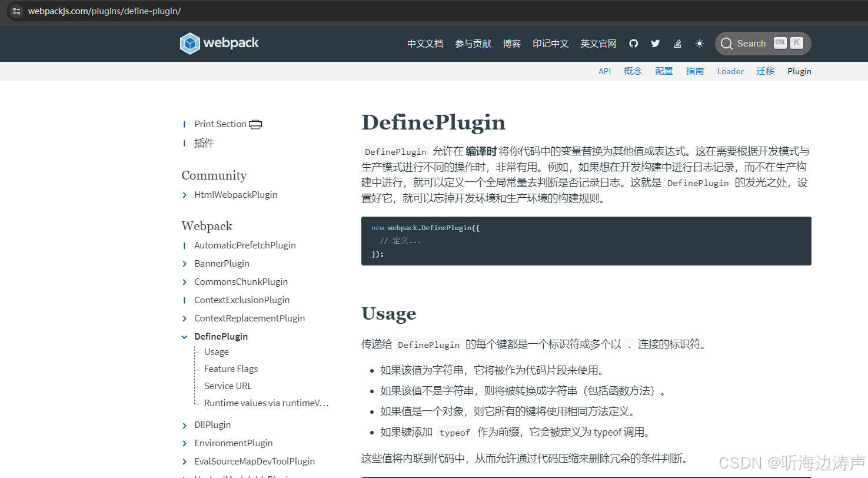
Task: Click the CTRL key badge in Search
Action: point(780,43)
